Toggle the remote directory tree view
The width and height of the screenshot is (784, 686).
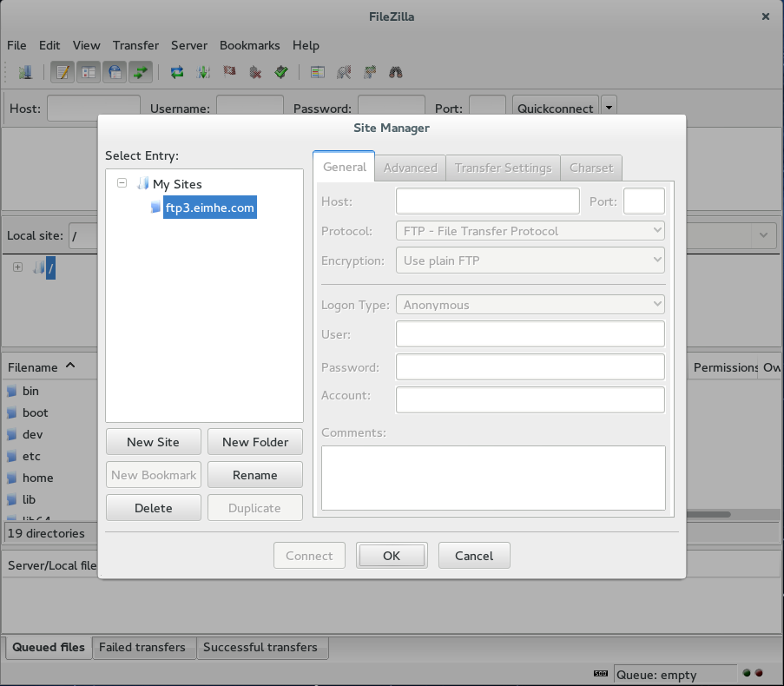(x=115, y=72)
